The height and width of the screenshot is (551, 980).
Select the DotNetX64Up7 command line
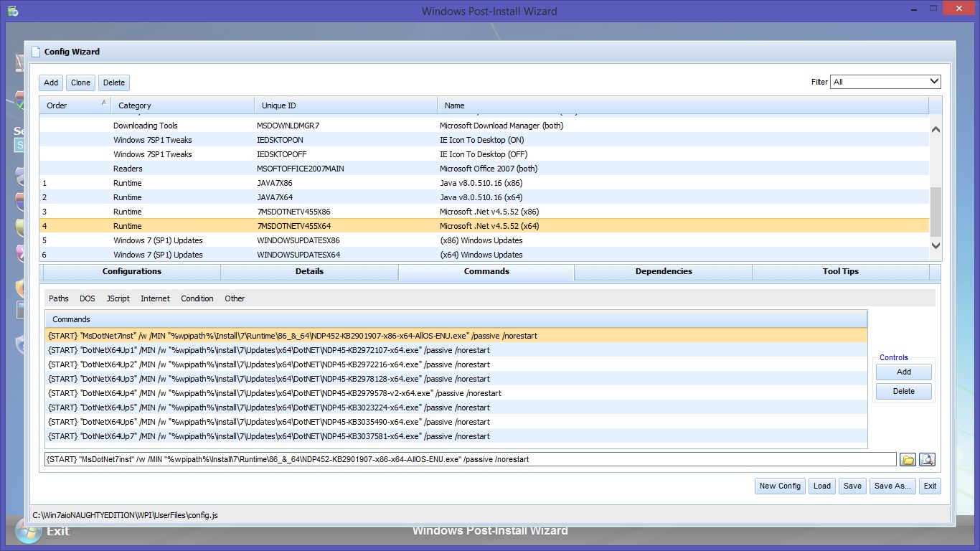[456, 436]
